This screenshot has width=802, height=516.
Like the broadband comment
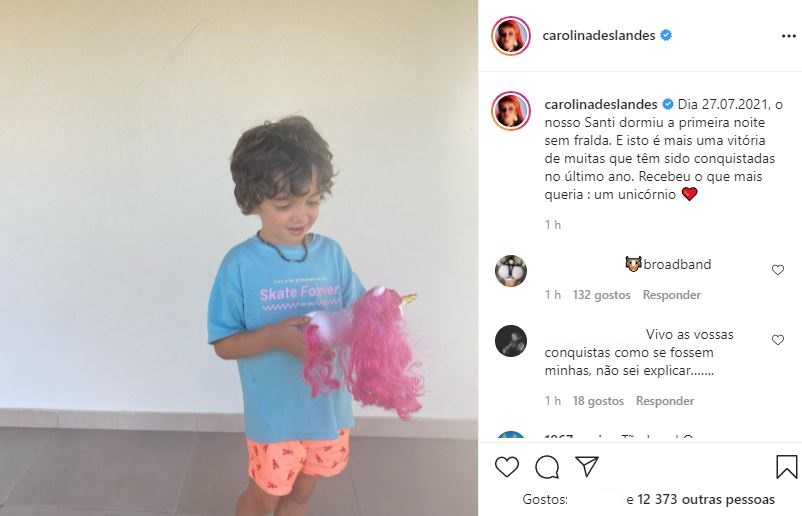click(777, 270)
